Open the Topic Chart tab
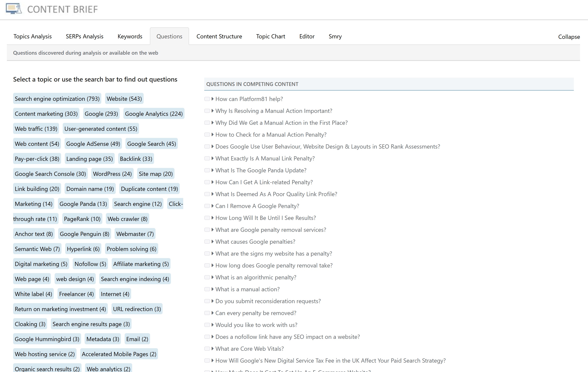 tap(271, 37)
